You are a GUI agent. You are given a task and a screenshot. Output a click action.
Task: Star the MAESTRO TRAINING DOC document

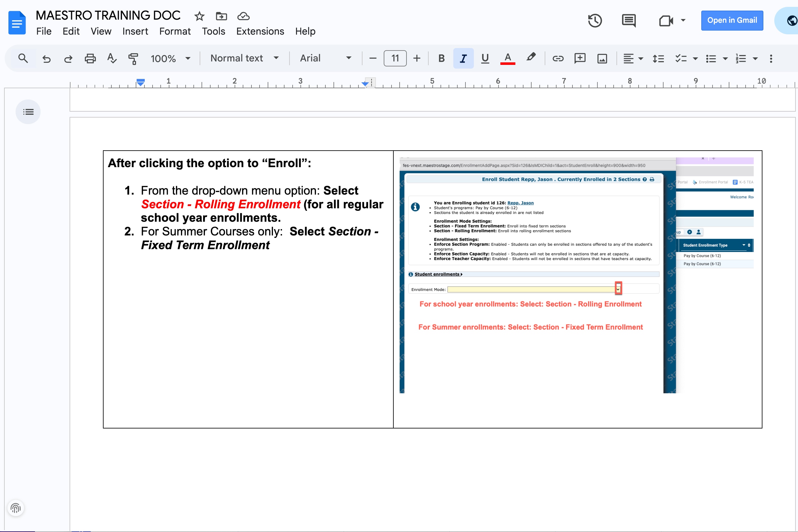point(199,16)
